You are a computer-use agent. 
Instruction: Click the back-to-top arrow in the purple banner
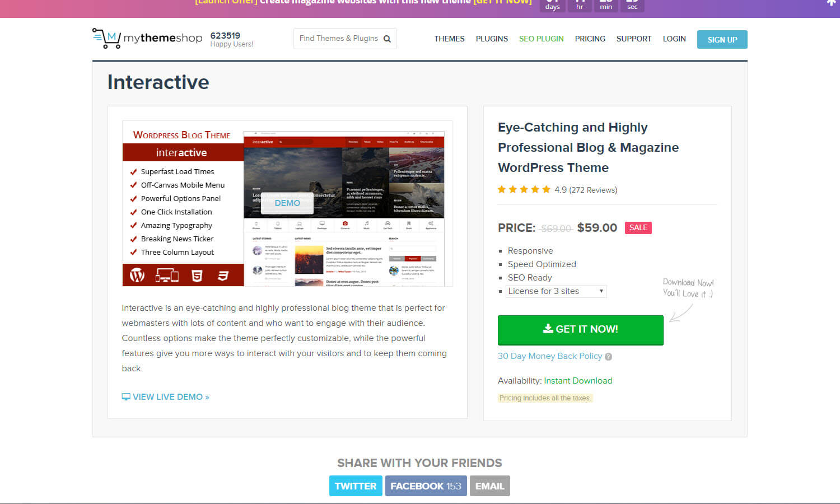coord(831,3)
